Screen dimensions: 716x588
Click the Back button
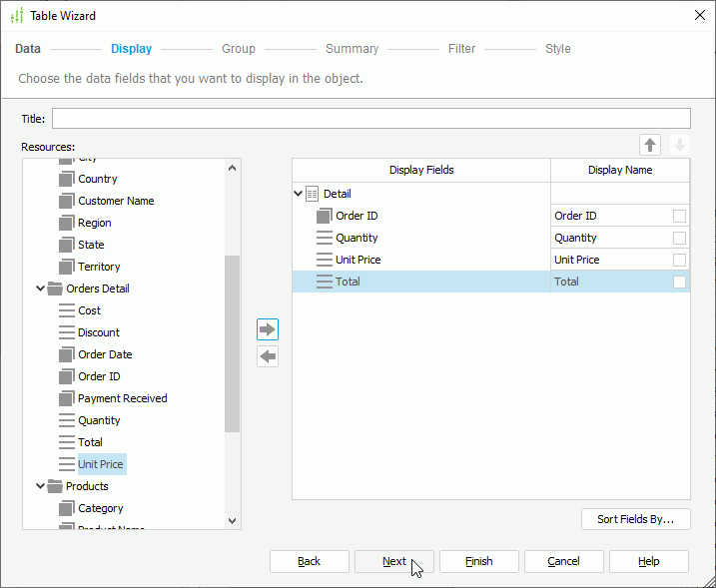click(x=310, y=561)
